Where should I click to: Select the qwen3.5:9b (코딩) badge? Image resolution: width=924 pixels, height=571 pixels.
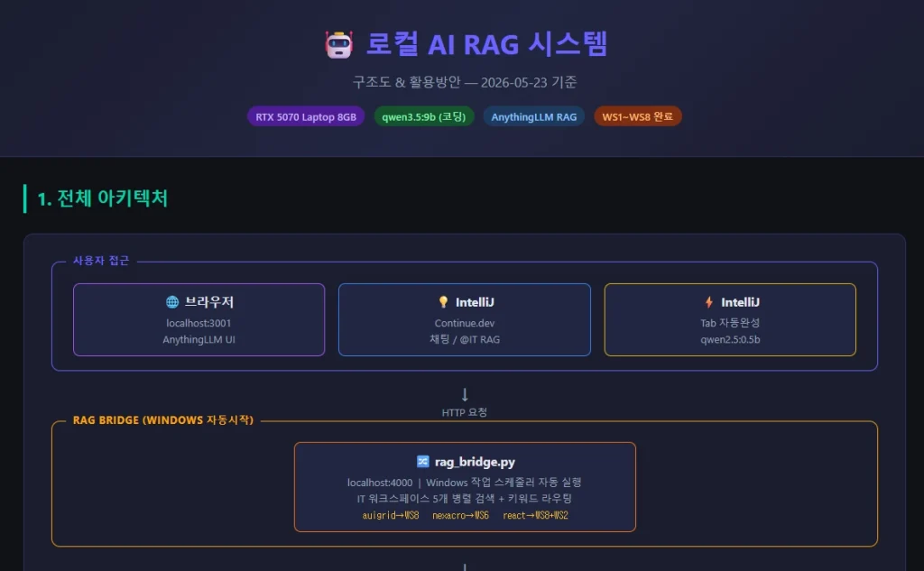click(424, 116)
